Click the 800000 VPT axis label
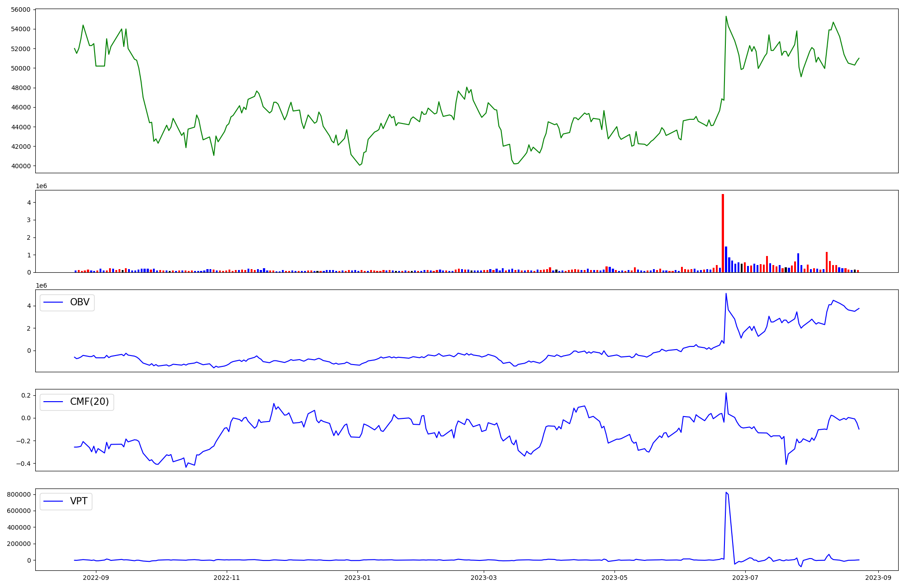This screenshot has height=588, width=905. [19, 494]
